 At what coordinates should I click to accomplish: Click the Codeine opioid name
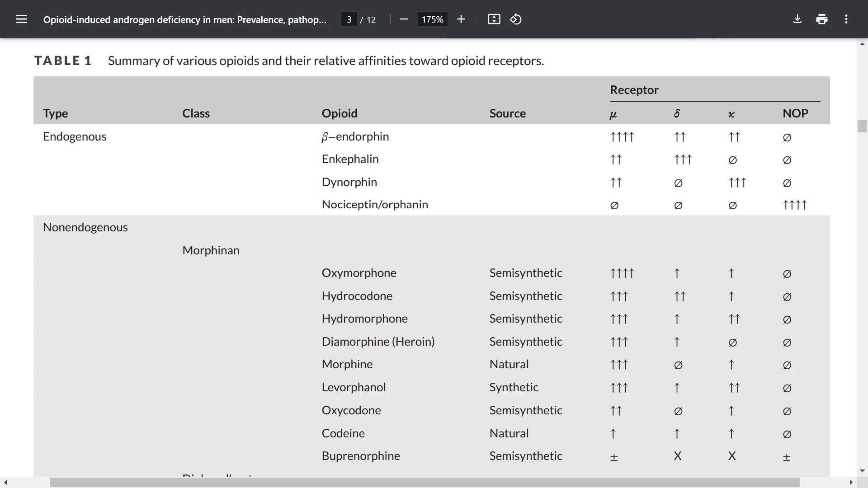pos(343,433)
